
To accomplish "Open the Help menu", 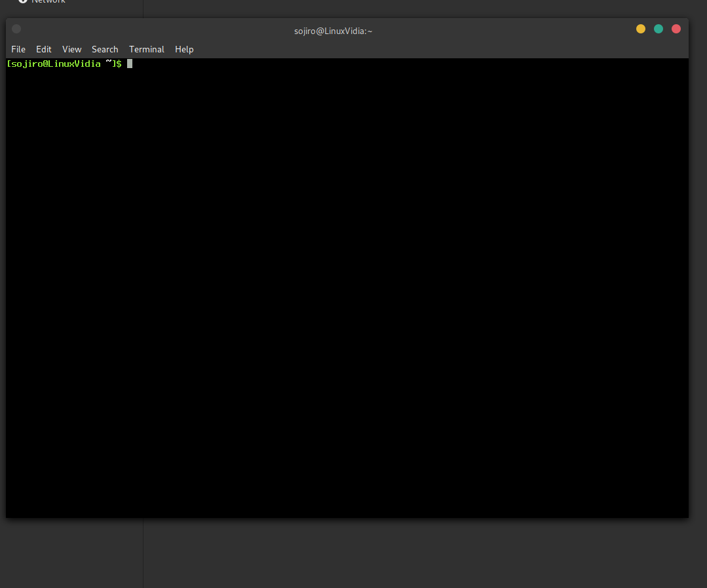I will [184, 49].
